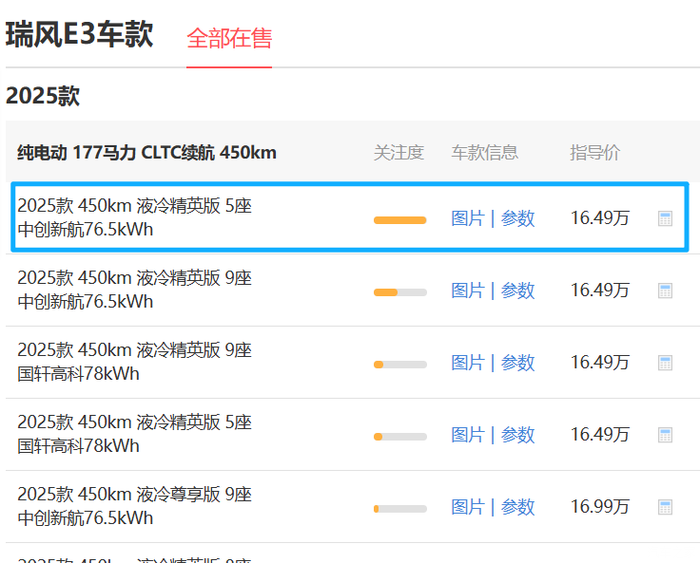Open 图片 for 精英版 9座 中创新航 model
Viewport: 700px width, 563px height.
(467, 291)
